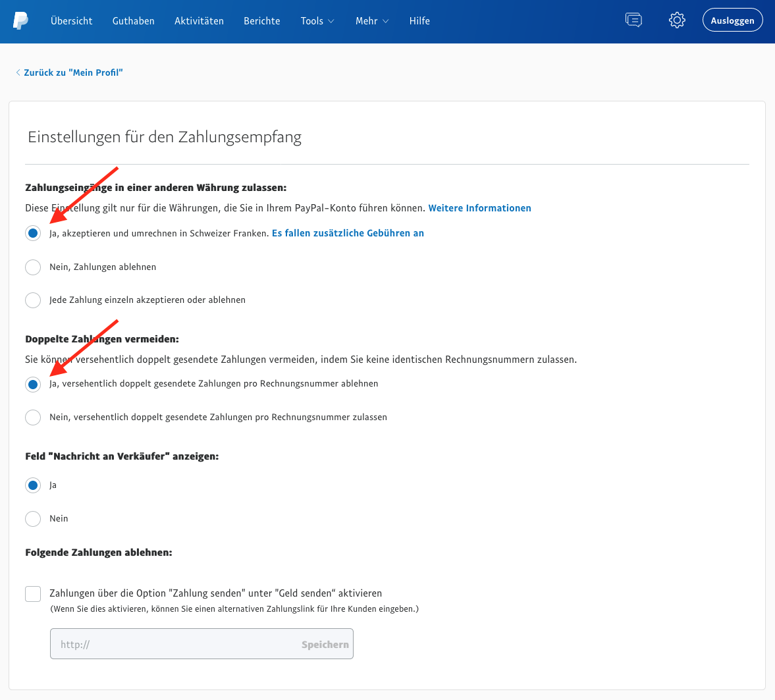Open the 'Weitere Informationen' link
This screenshot has width=775, height=700.
coord(479,207)
